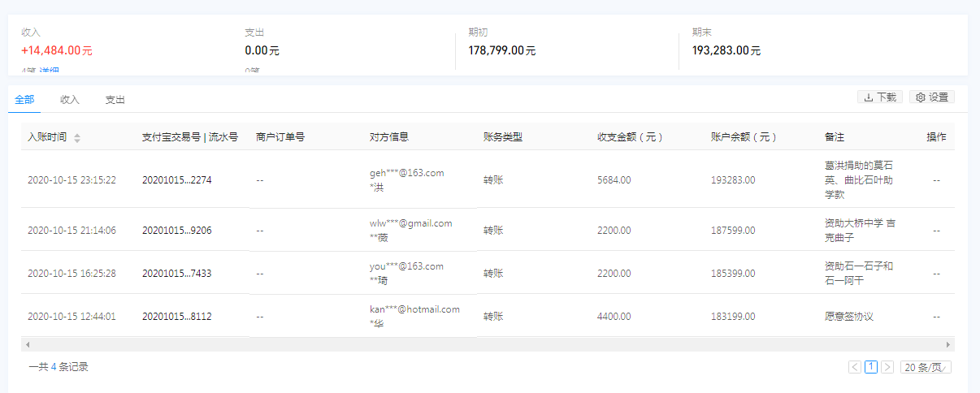Viewport: 980px width, 393px height.
Task: Click the 详细 link under income total
Action: pyautogui.click(x=49, y=71)
